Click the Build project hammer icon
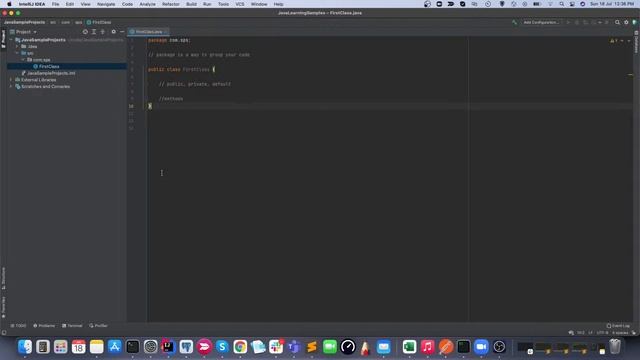This screenshot has width=640, height=360. pyautogui.click(x=514, y=22)
